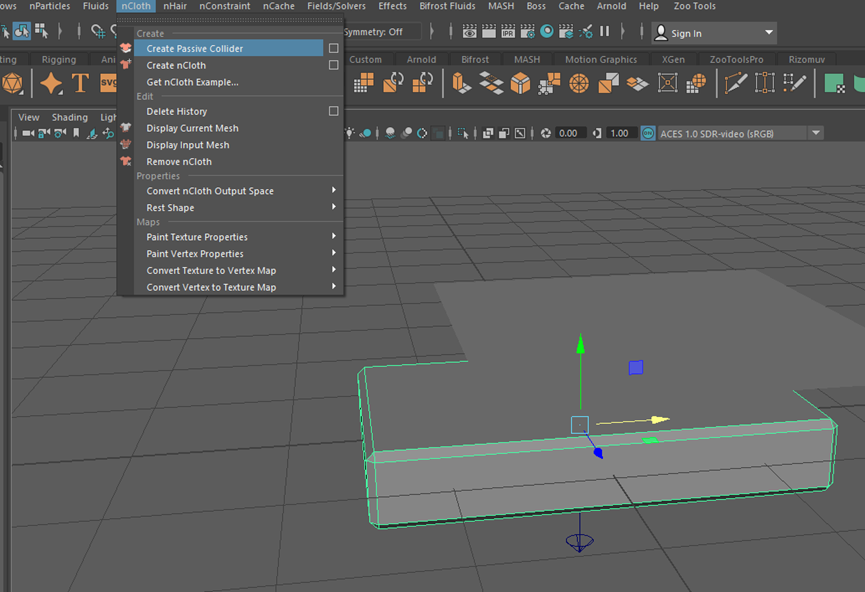This screenshot has height=592, width=865.
Task: Edit the gamma value field 1.00
Action: 621,133
